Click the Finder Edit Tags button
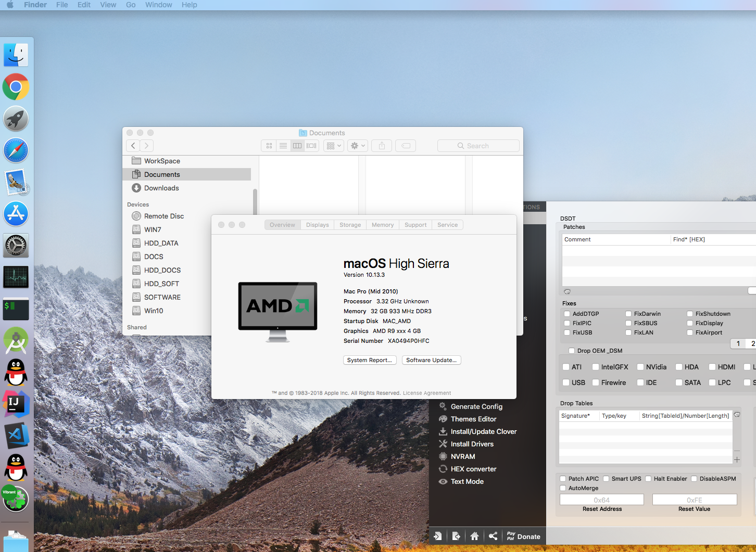756x552 pixels. (406, 146)
